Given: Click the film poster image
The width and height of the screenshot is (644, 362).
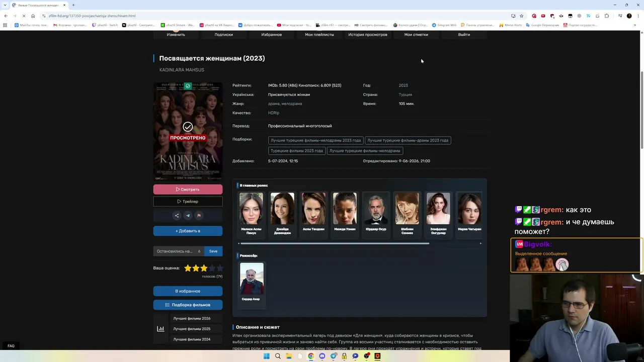Looking at the screenshot, I should [188, 131].
